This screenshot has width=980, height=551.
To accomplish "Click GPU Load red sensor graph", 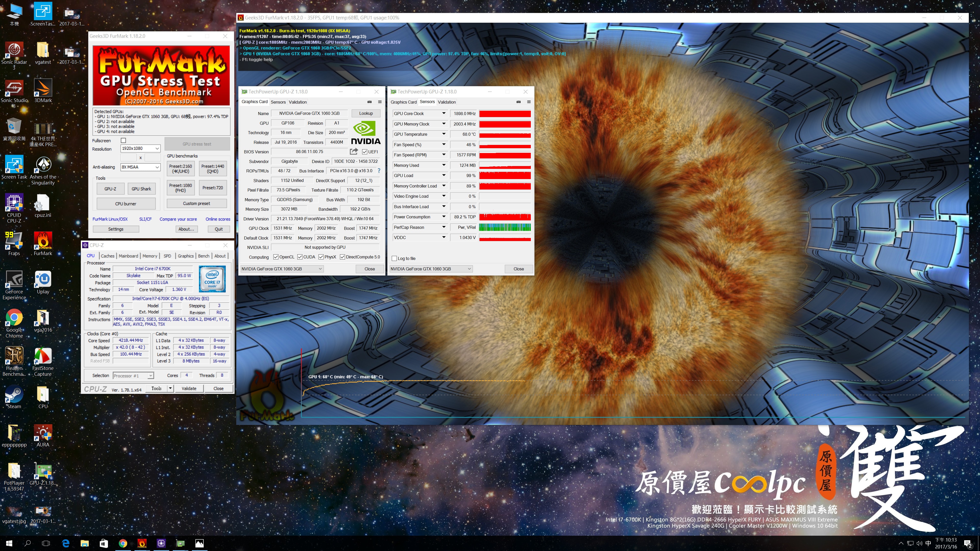I will [505, 176].
